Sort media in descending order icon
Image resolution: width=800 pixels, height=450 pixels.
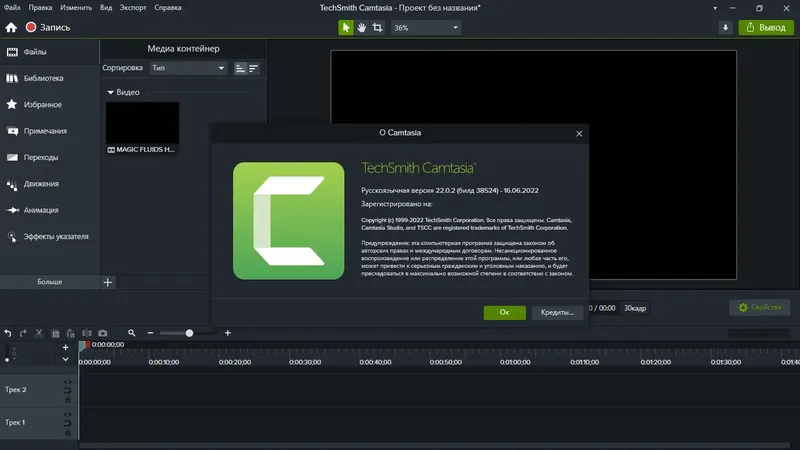click(253, 68)
